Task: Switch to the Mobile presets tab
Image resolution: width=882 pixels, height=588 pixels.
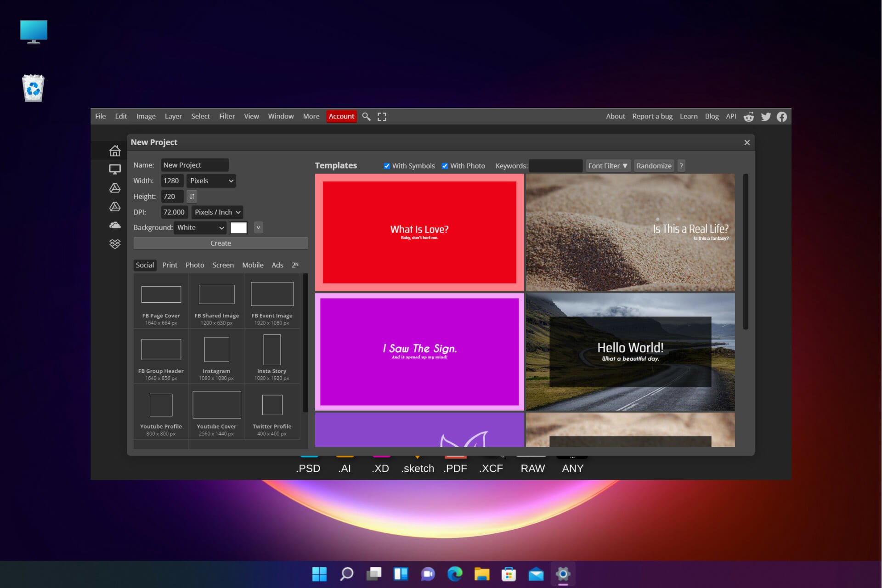Action: coord(253,266)
